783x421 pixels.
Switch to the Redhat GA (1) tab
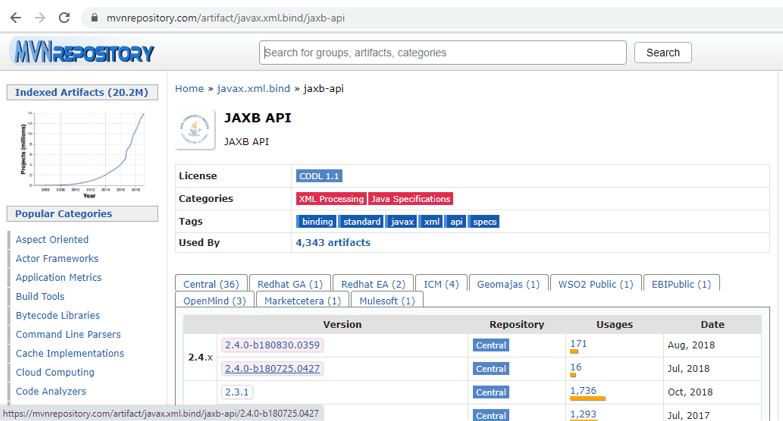pyautogui.click(x=290, y=284)
